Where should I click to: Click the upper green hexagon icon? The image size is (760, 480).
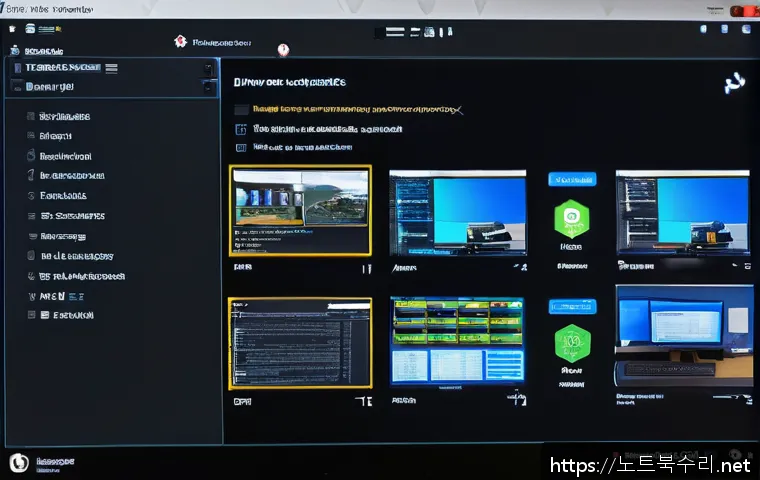[571, 216]
